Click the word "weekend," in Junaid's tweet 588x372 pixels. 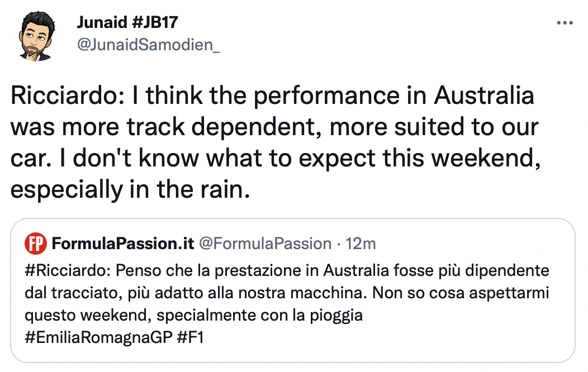492,159
